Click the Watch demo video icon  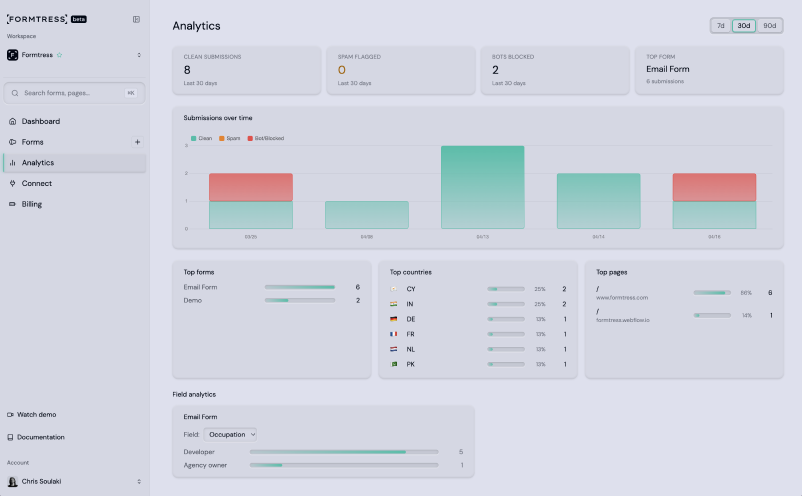10,414
